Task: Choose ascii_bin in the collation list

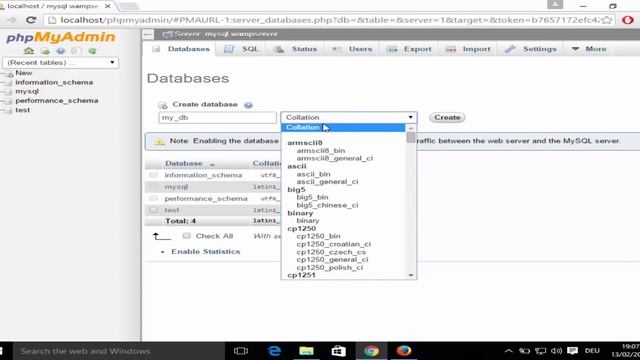Action: coord(313,174)
